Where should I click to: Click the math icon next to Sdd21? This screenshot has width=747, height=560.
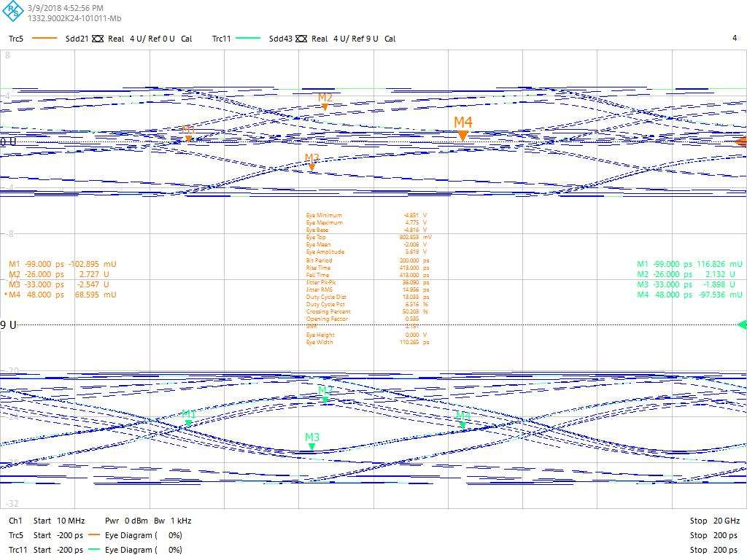pyautogui.click(x=98, y=39)
